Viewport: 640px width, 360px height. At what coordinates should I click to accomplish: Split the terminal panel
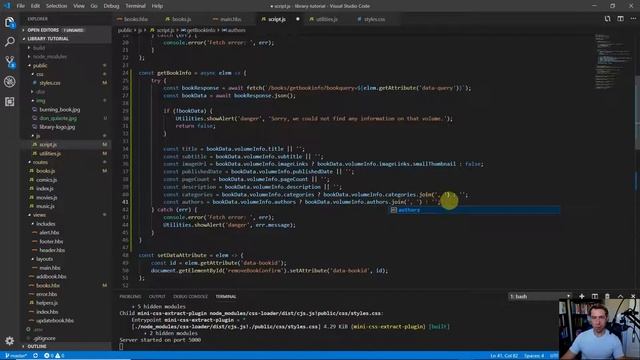pos(595,296)
